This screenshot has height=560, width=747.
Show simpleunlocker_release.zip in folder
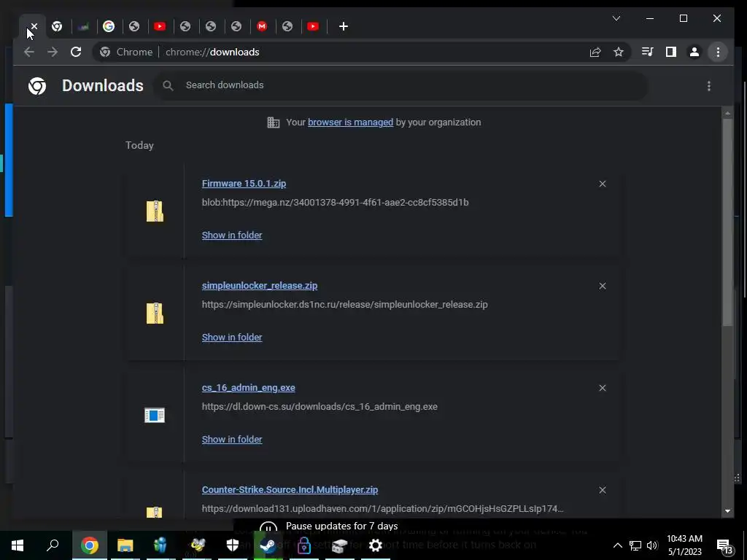click(x=232, y=337)
